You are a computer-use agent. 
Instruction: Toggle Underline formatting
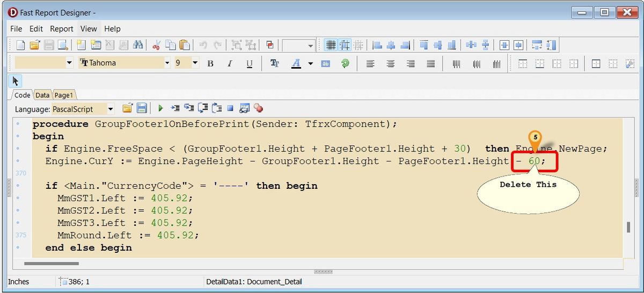click(x=250, y=63)
